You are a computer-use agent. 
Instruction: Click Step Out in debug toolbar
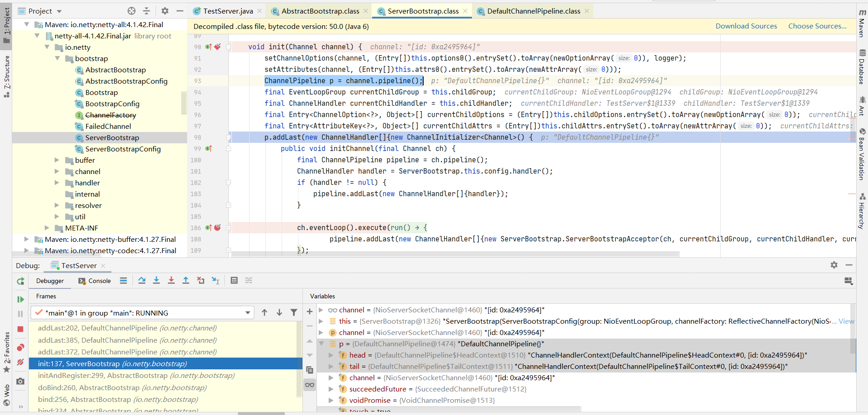click(x=186, y=281)
